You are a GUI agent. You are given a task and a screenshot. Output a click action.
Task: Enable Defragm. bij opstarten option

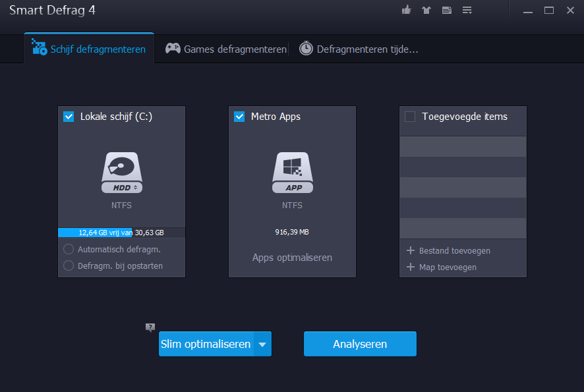coord(69,266)
